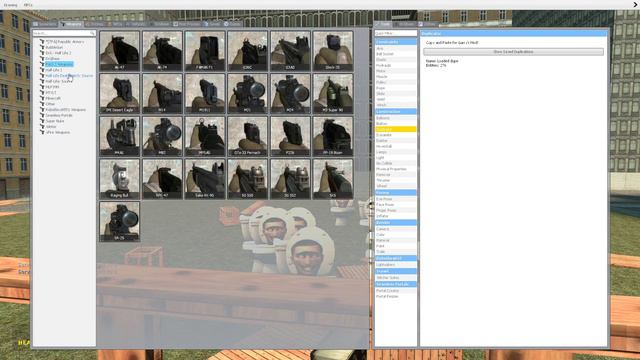Spawn the M1911 pistol
640x360 pixels.
pyautogui.click(x=205, y=93)
